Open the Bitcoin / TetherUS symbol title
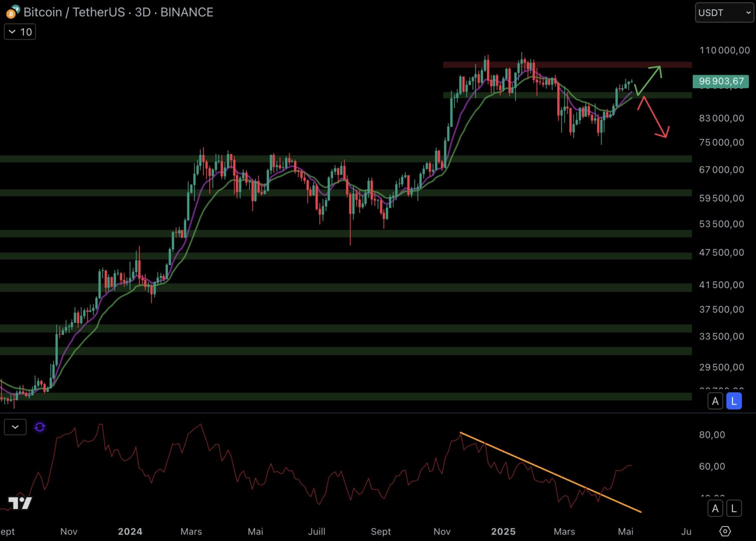 118,12
